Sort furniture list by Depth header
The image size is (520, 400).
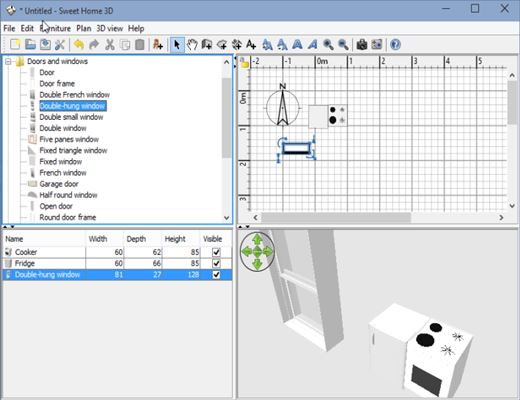(143, 239)
